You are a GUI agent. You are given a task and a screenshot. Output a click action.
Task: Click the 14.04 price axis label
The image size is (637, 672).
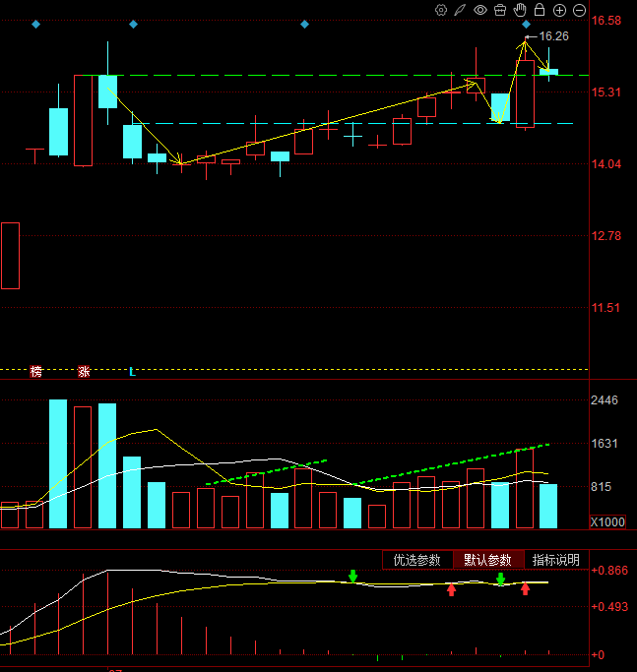606,163
